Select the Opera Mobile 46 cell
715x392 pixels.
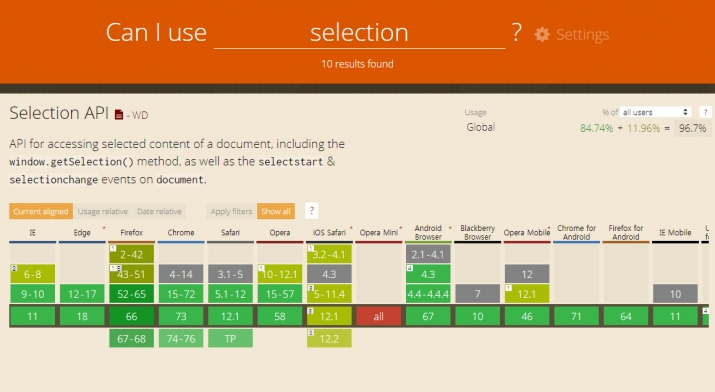[527, 316]
